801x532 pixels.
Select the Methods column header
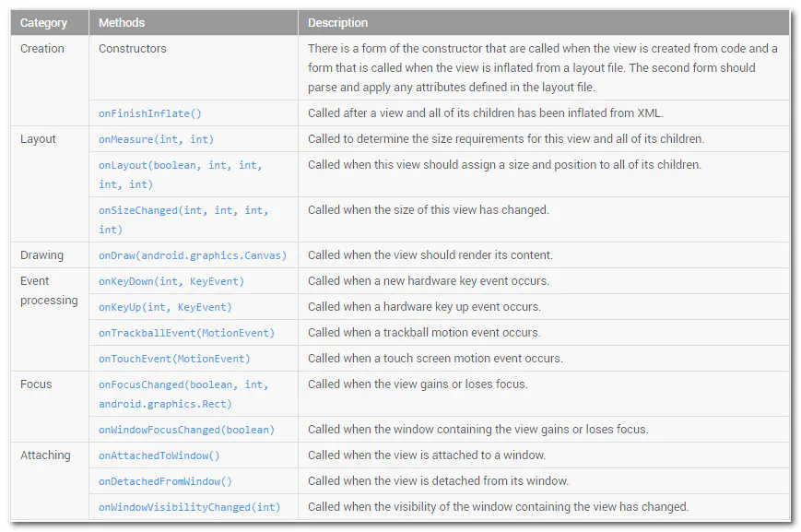point(122,23)
